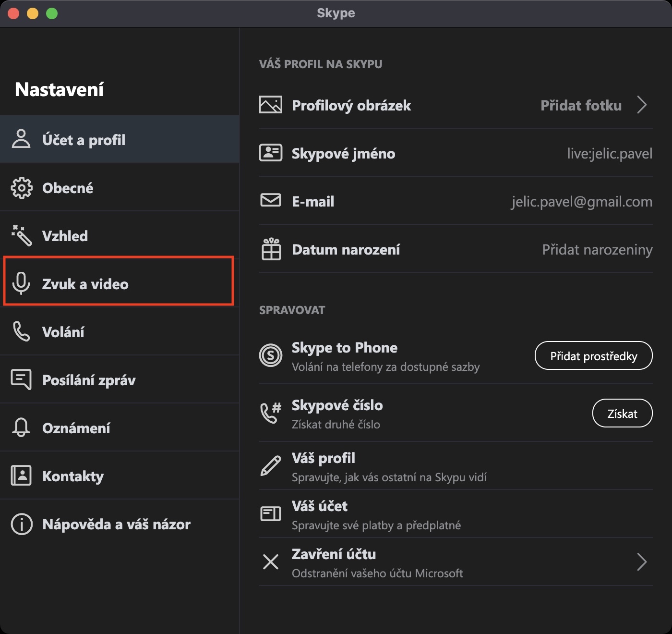This screenshot has width=672, height=634.
Task: Select the magic wand Vzhled icon
Action: pos(22,235)
